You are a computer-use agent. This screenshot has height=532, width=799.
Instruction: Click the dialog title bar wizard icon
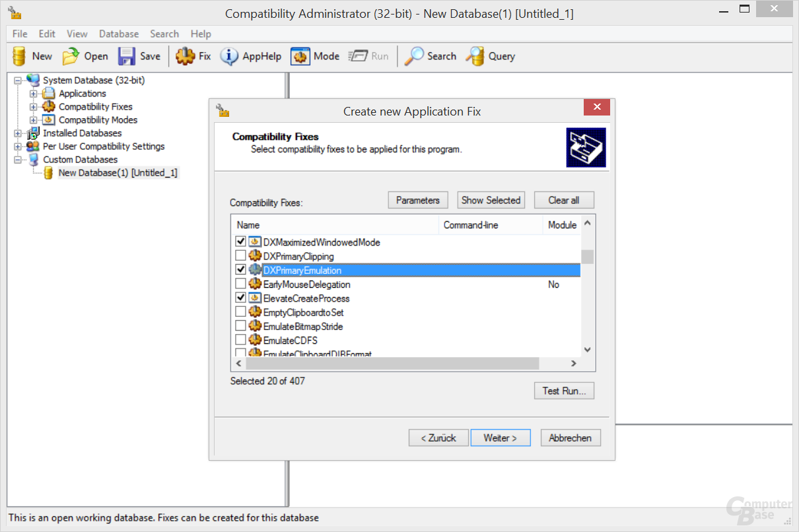pos(223,110)
